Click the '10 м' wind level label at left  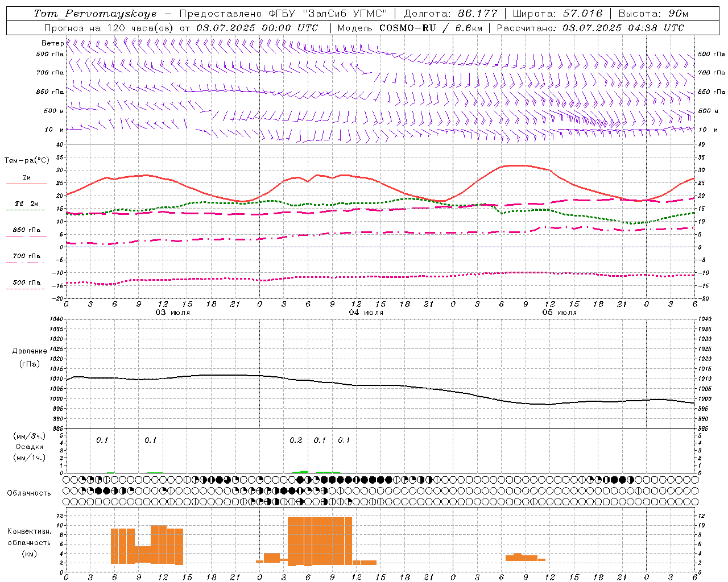pos(54,130)
